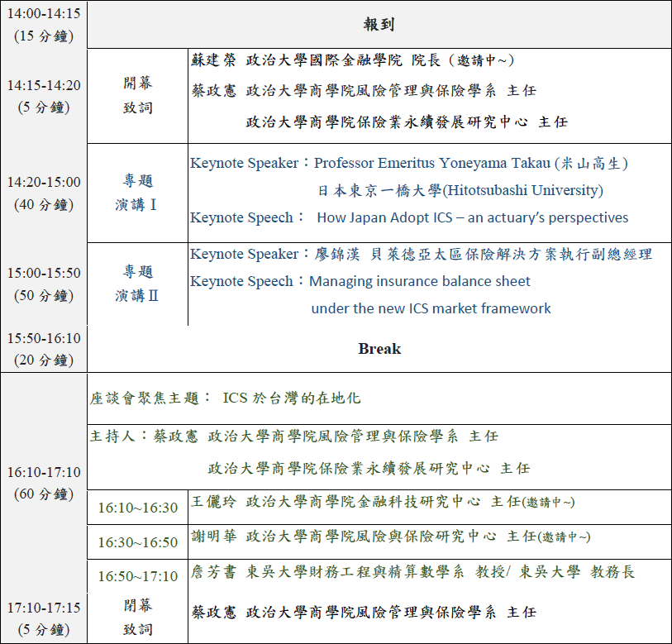Click the 開幕致詞 session cell
Image resolution: width=672 pixels, height=644 pixels.
click(137, 95)
